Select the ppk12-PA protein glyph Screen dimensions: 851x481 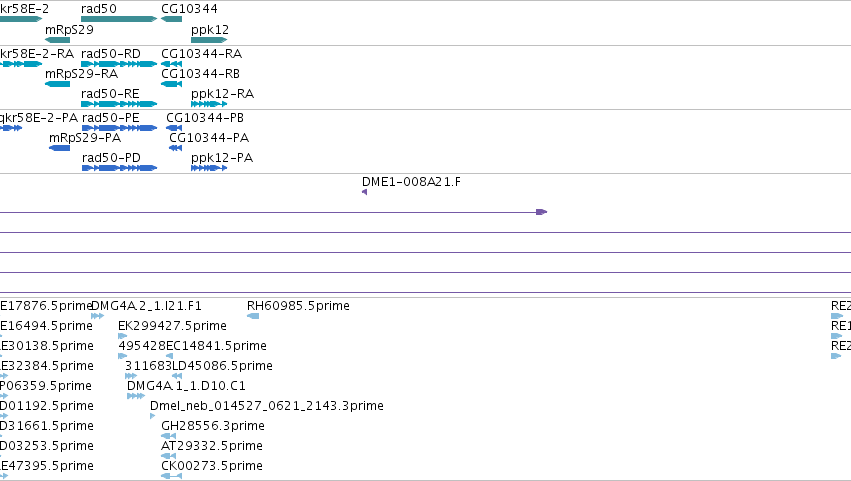209,168
